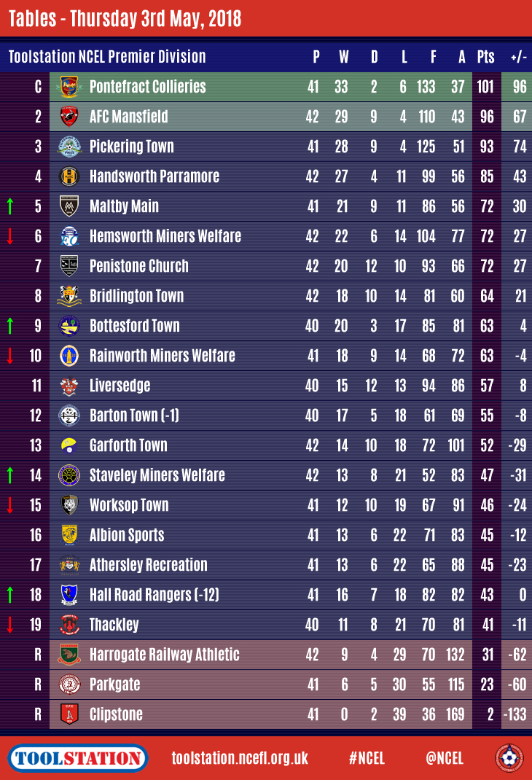Select the Clipstone club badge
Image resolution: width=532 pixels, height=780 pixels.
(x=69, y=714)
